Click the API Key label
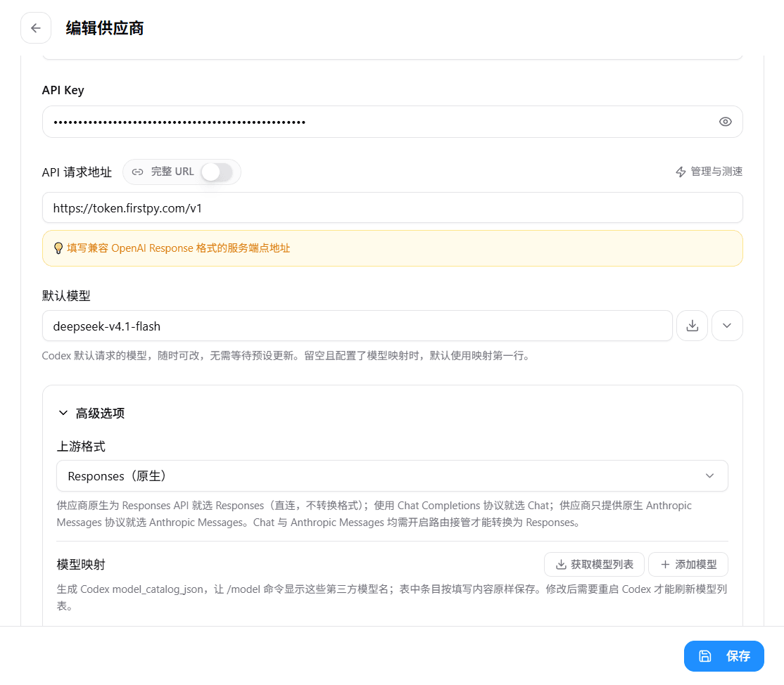 point(63,90)
